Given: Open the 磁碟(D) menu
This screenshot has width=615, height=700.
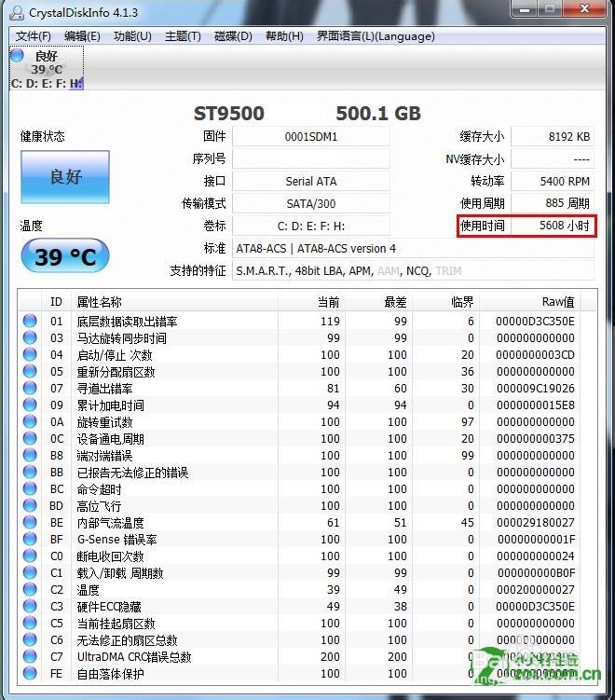Looking at the screenshot, I should (233, 36).
